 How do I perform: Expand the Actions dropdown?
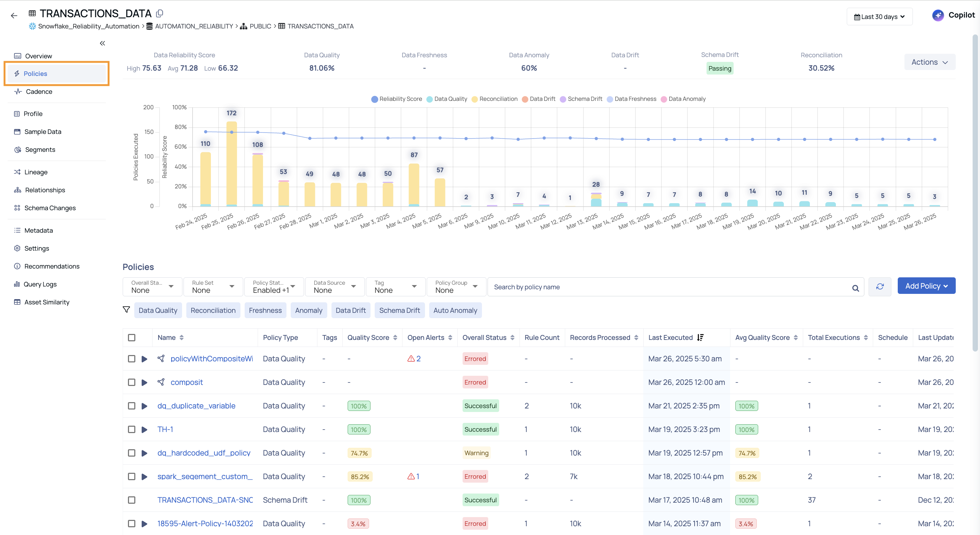coord(929,62)
